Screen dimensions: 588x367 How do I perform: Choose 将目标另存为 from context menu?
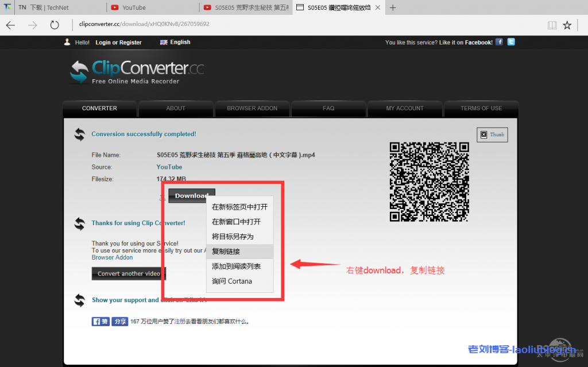pyautogui.click(x=233, y=237)
